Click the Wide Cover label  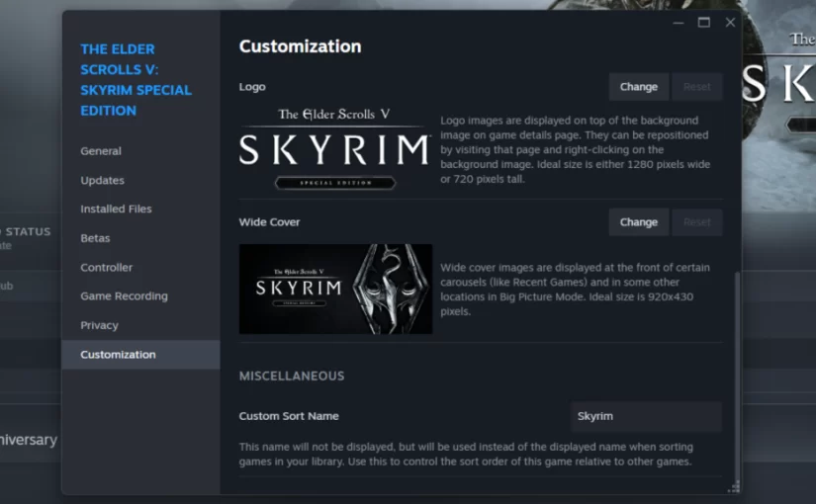270,222
